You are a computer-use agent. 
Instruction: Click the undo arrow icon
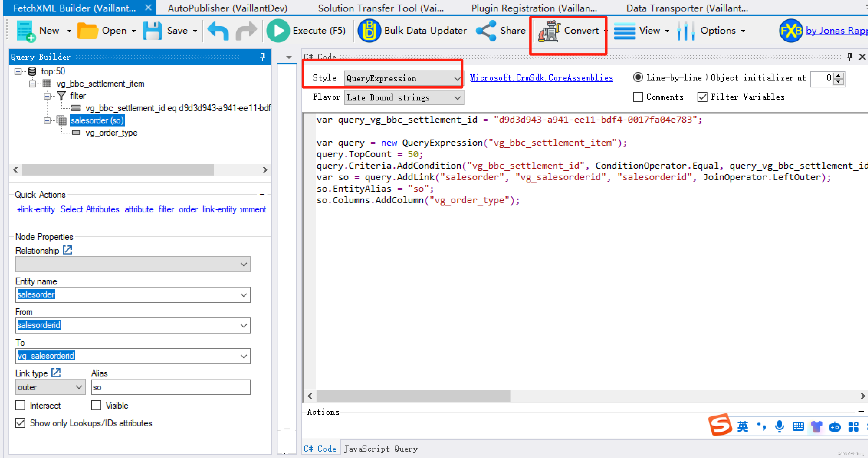tap(218, 31)
